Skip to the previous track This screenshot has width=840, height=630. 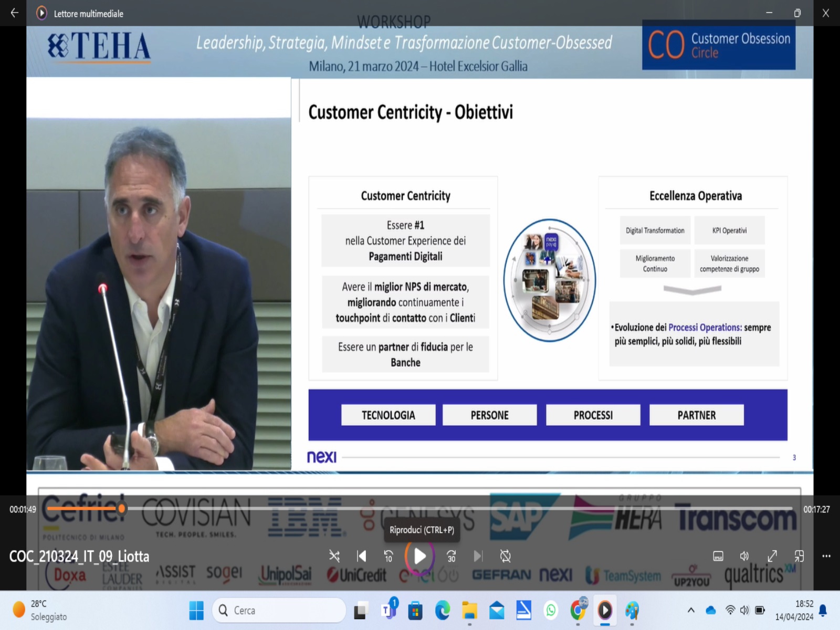[362, 556]
